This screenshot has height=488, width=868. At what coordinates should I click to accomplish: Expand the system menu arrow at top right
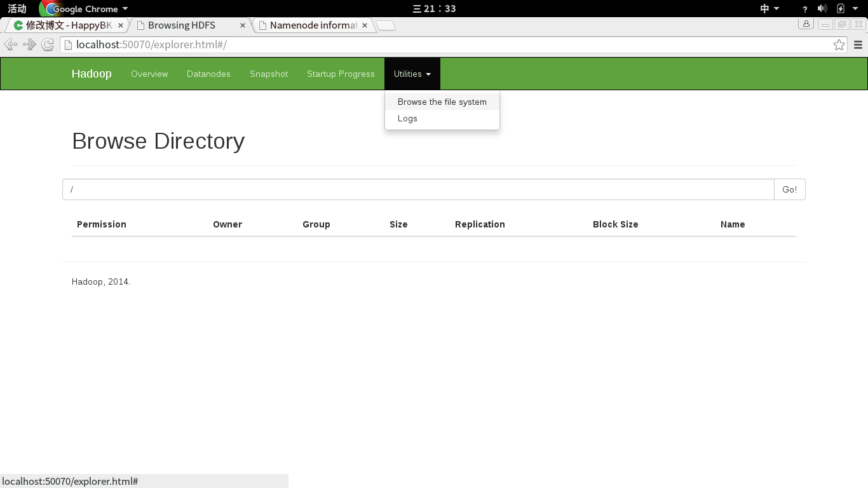(x=855, y=8)
